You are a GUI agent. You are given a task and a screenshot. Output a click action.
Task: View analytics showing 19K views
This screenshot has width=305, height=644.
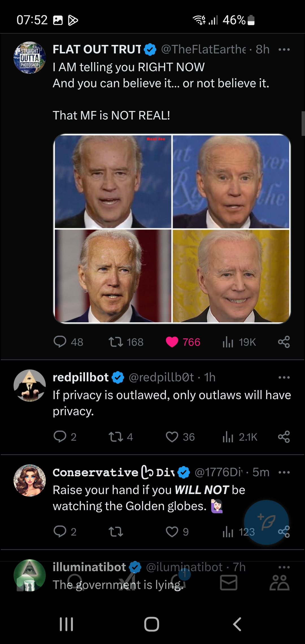click(x=239, y=342)
